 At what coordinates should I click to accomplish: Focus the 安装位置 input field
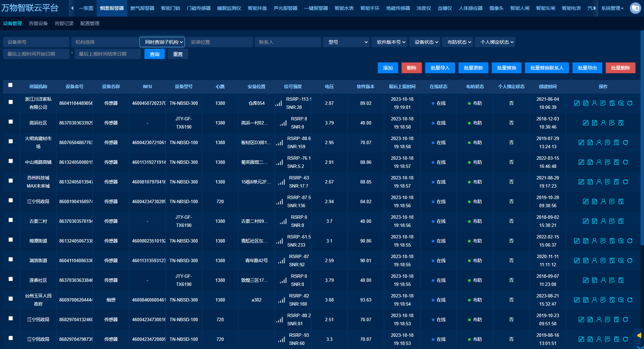pyautogui.click(x=220, y=42)
